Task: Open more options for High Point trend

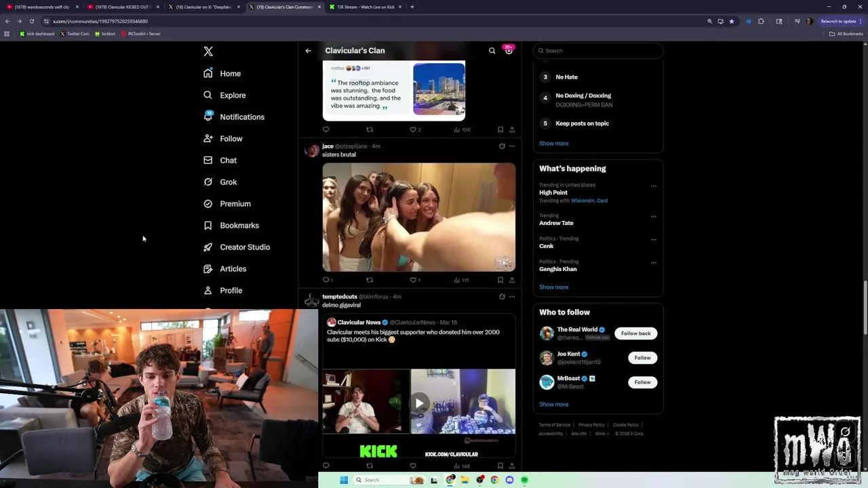Action: 654,186
